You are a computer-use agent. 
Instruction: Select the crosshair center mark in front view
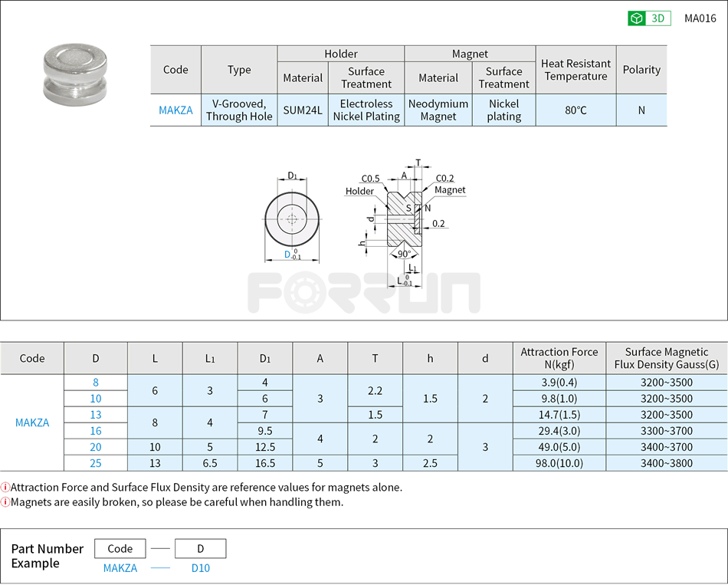pos(291,219)
